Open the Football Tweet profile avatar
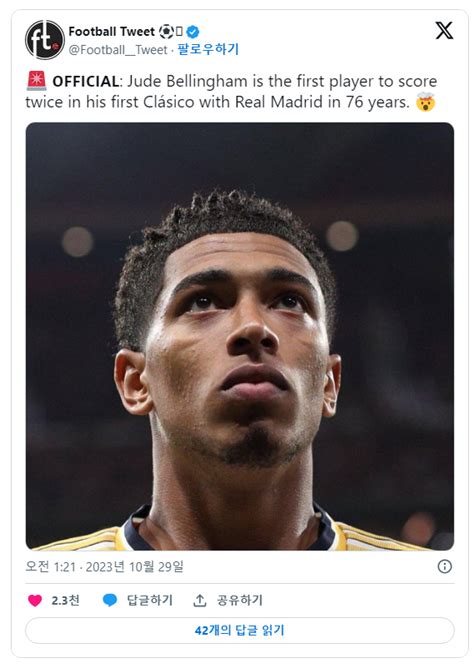The width and height of the screenshot is (474, 663). coord(44,40)
